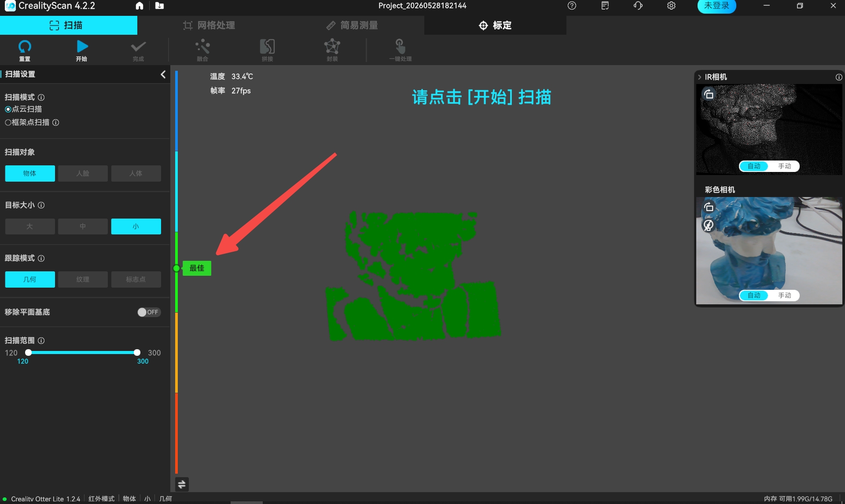845x504 pixels.
Task: Go to the home screen icon
Action: (140, 6)
